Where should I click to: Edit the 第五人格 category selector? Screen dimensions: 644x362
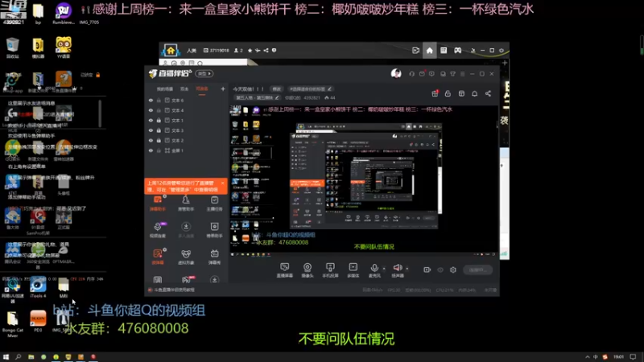[x=257, y=97]
